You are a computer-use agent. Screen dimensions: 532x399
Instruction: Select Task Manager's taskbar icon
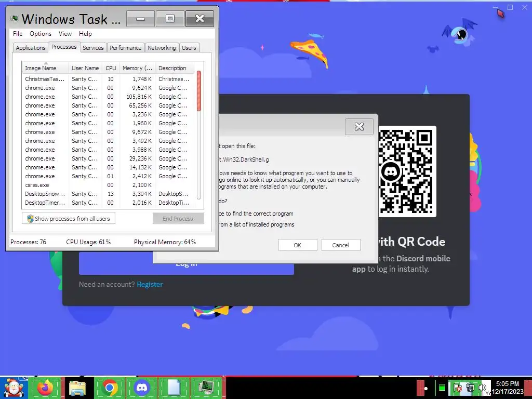206,388
